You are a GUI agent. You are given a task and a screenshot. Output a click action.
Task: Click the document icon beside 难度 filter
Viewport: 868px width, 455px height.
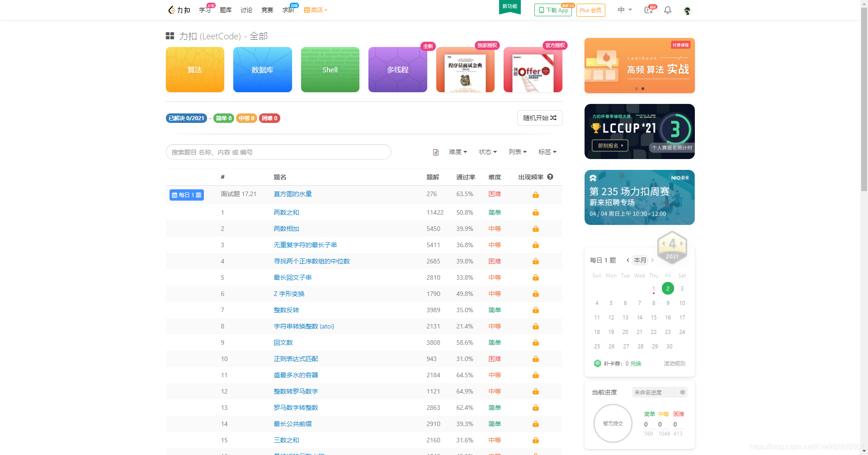pos(436,152)
